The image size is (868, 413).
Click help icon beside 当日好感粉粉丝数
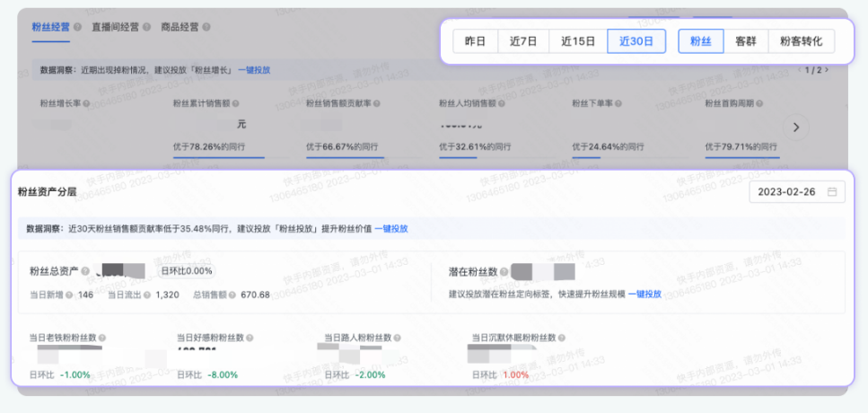(250, 338)
